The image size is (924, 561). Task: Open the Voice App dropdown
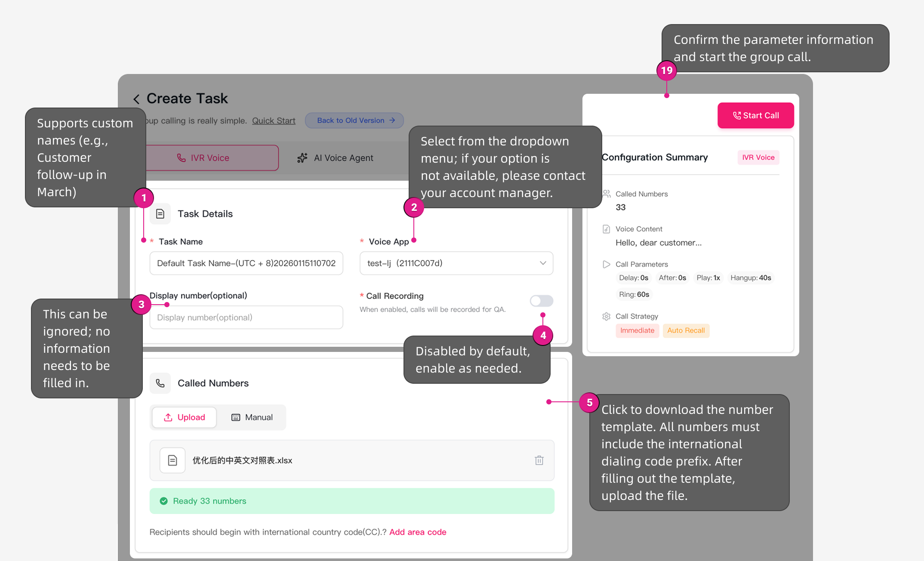point(456,263)
